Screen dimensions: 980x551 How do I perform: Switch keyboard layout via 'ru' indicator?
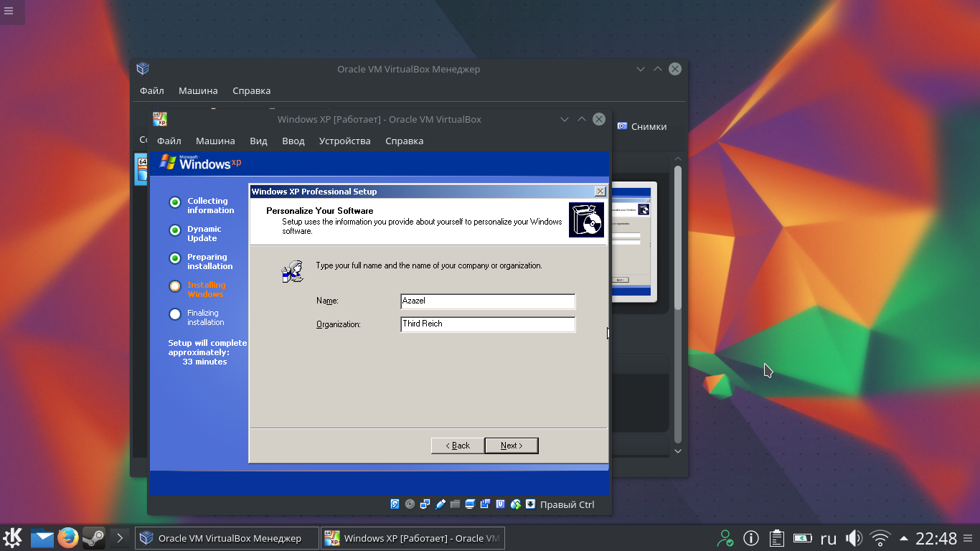click(x=829, y=538)
